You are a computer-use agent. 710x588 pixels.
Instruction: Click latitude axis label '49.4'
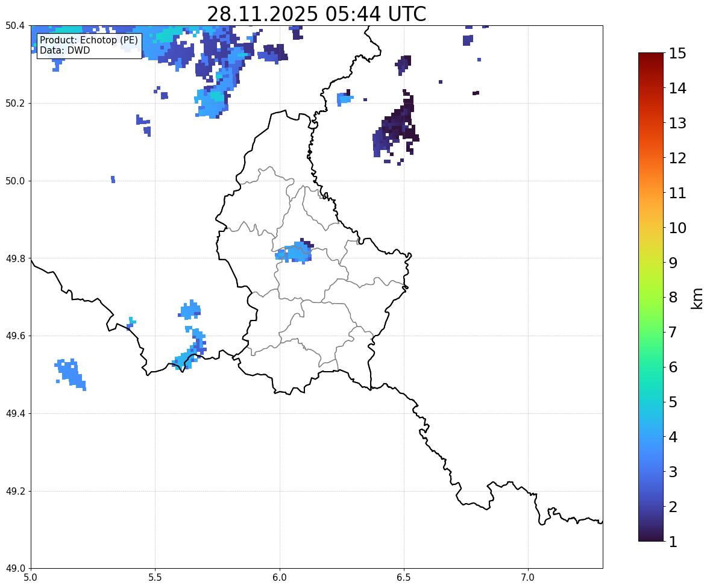click(15, 414)
